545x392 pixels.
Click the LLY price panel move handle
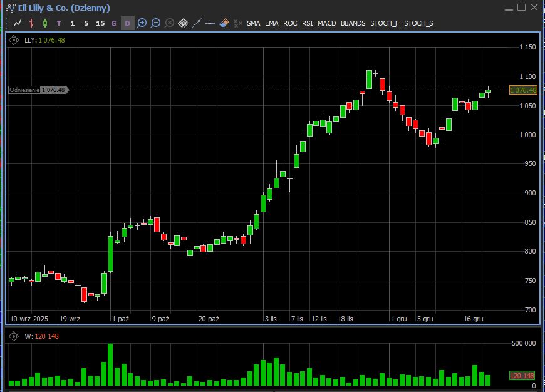(x=15, y=40)
